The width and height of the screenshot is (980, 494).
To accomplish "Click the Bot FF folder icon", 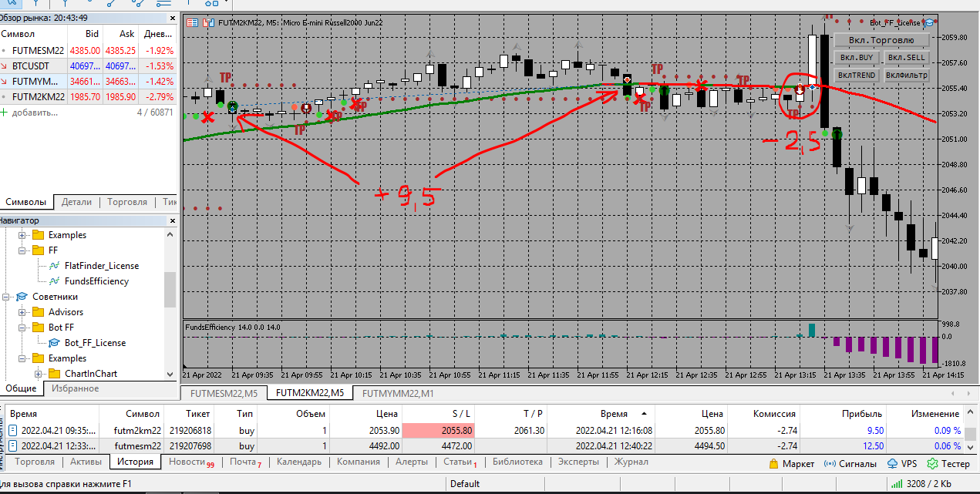I will pos(38,328).
